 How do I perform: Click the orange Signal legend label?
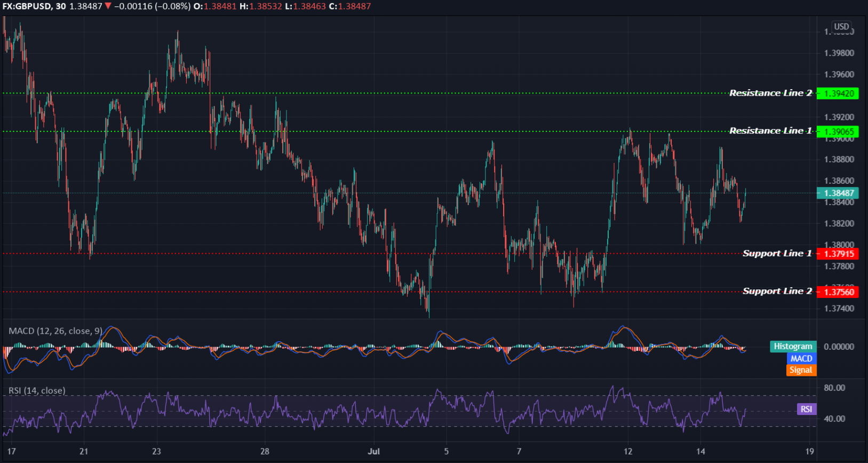(801, 370)
